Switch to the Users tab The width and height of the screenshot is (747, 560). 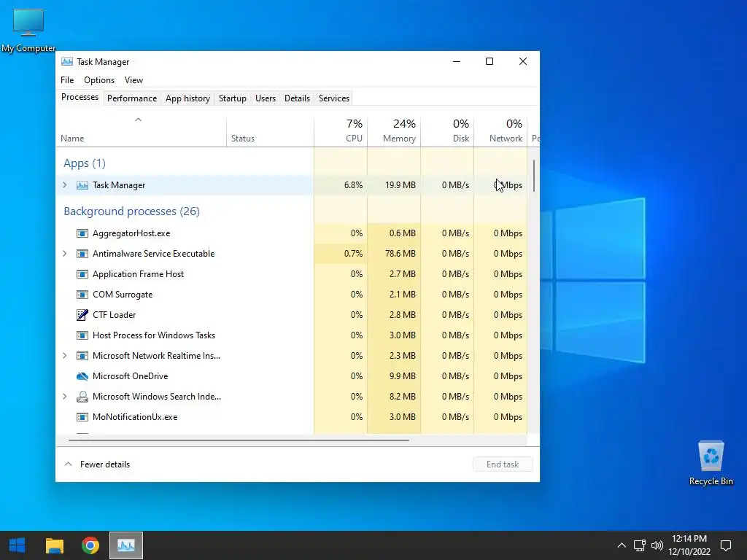point(266,98)
